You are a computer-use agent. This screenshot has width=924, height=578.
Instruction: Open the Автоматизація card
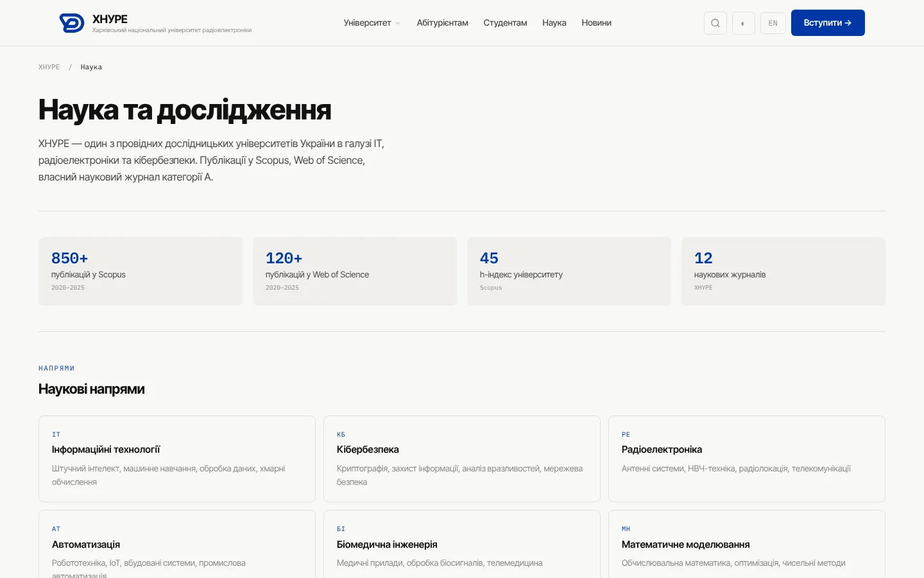[177, 545]
